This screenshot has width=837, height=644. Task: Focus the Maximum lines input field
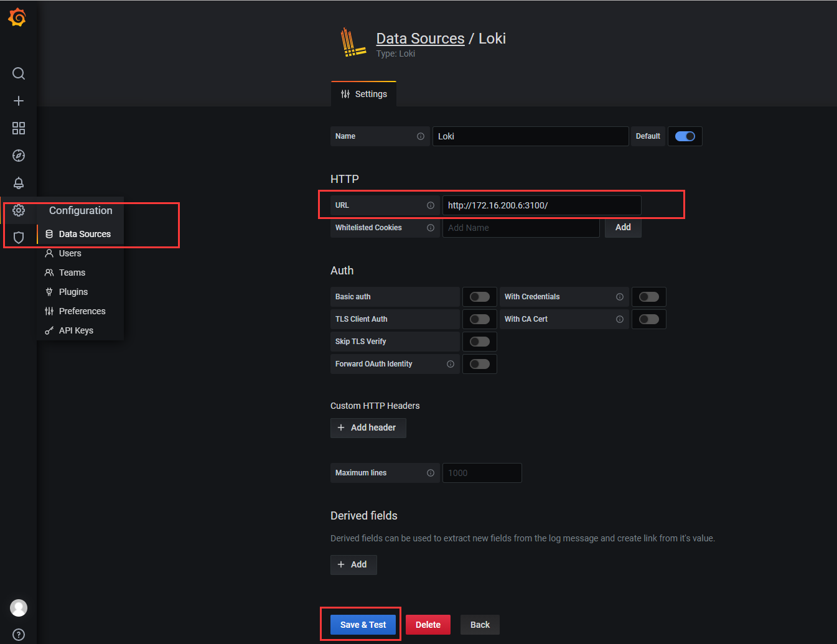[482, 473]
